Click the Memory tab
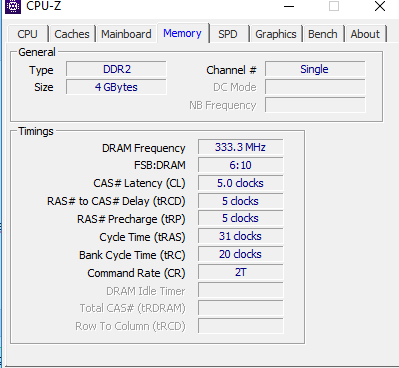This screenshot has height=368, width=399. pos(182,33)
